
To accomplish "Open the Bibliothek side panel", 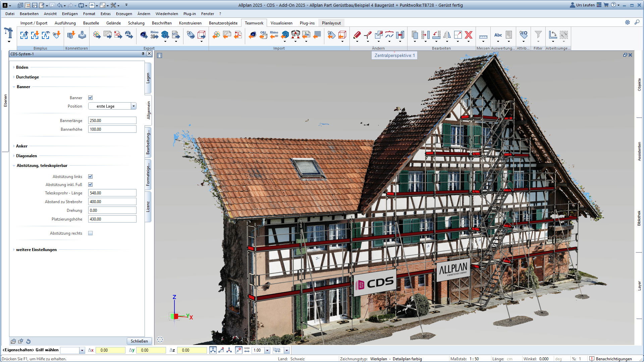I will (639, 218).
